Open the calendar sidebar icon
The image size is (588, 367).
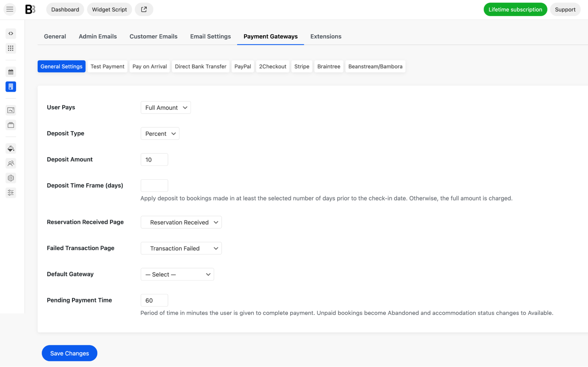pyautogui.click(x=11, y=72)
